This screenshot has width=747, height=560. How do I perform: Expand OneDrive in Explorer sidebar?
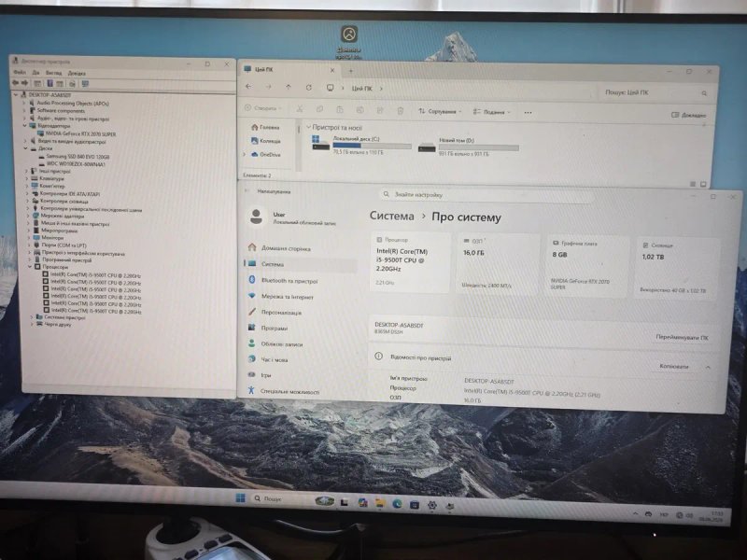pyautogui.click(x=245, y=155)
